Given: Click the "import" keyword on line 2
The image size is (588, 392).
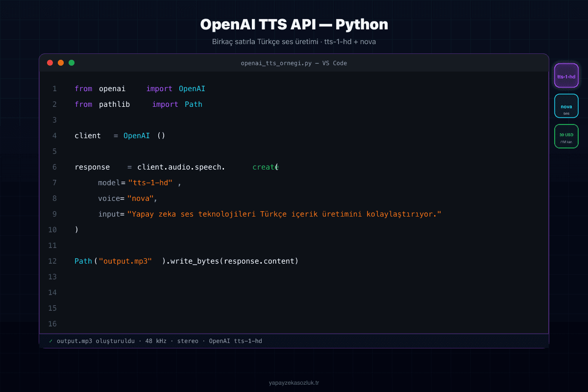Looking at the screenshot, I should pos(165,104).
